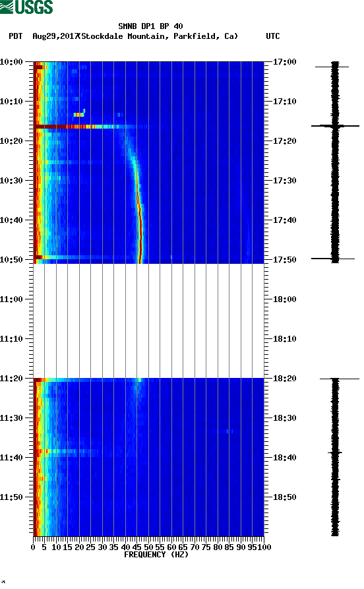Click the horizontal streak near 11:38

66,451
